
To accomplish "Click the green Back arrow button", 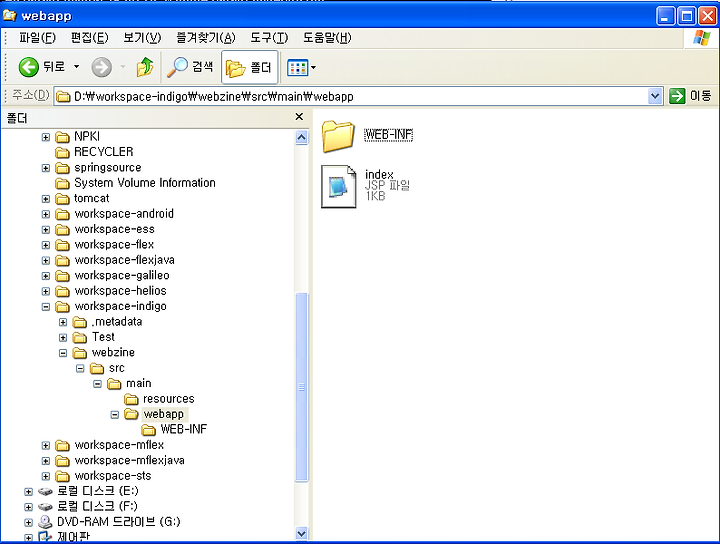I will [28, 67].
